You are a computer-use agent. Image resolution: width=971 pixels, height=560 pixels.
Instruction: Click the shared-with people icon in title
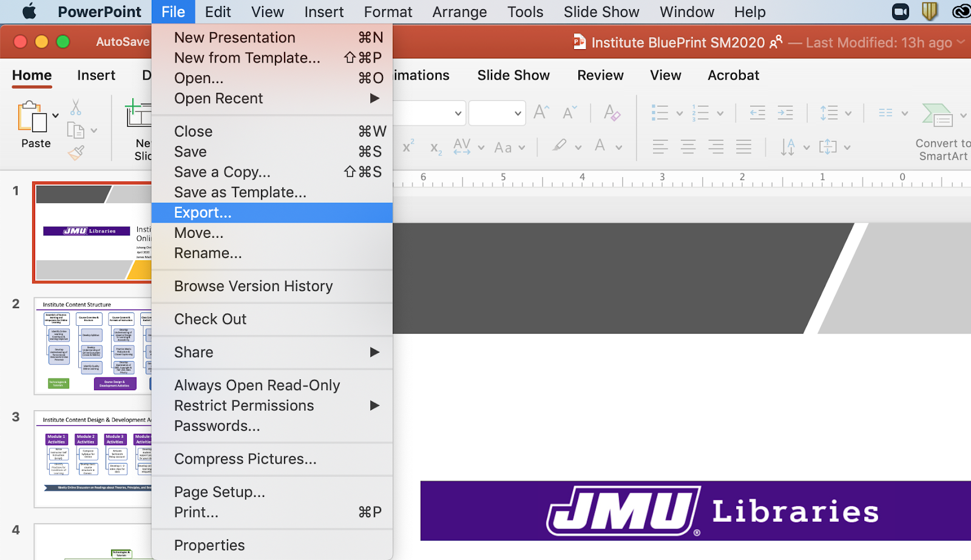coord(776,42)
